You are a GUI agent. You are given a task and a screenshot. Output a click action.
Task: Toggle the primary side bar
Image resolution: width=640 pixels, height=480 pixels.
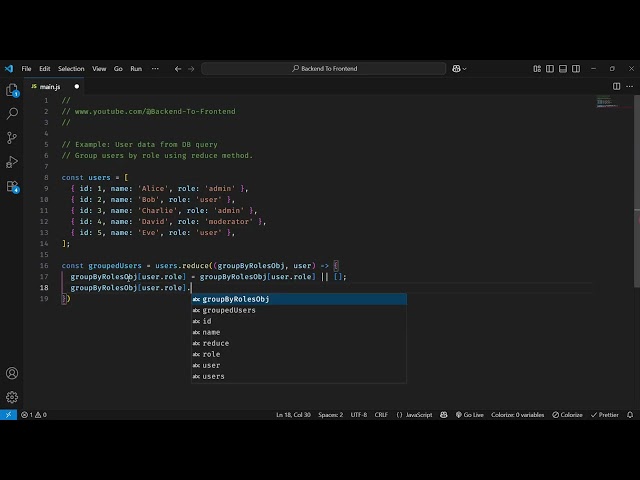[550, 69]
